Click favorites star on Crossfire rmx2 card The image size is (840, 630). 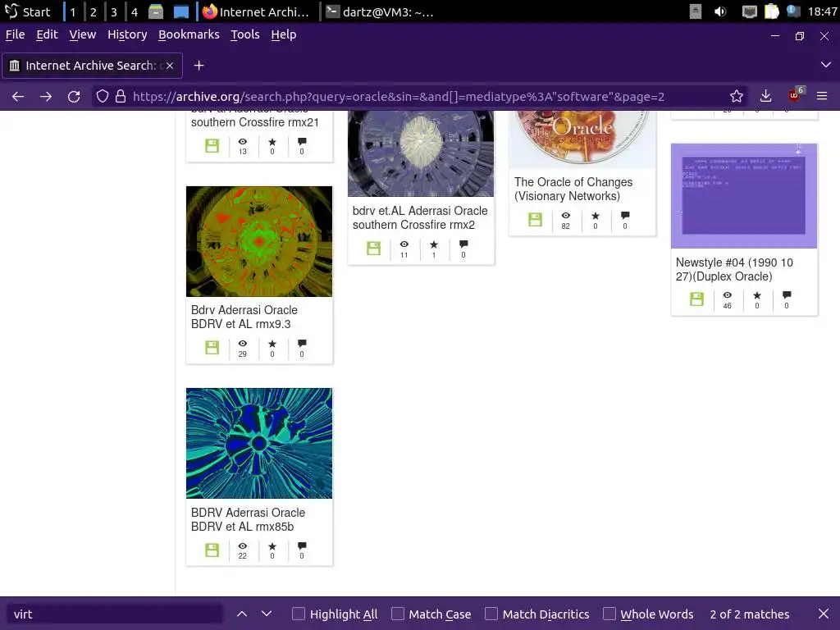(434, 244)
